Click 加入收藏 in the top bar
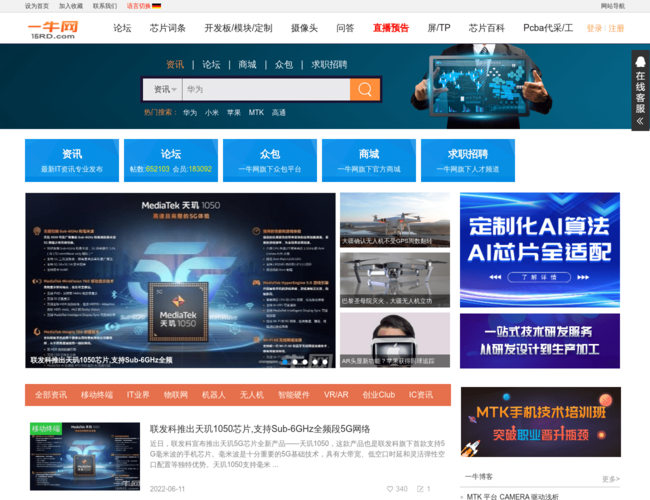The image size is (650, 500). (x=71, y=6)
